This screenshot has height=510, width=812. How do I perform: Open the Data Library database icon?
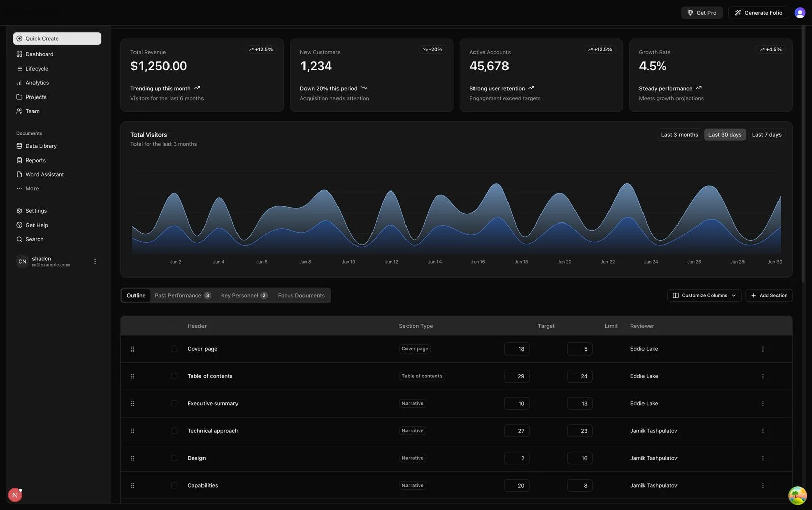pyautogui.click(x=19, y=146)
